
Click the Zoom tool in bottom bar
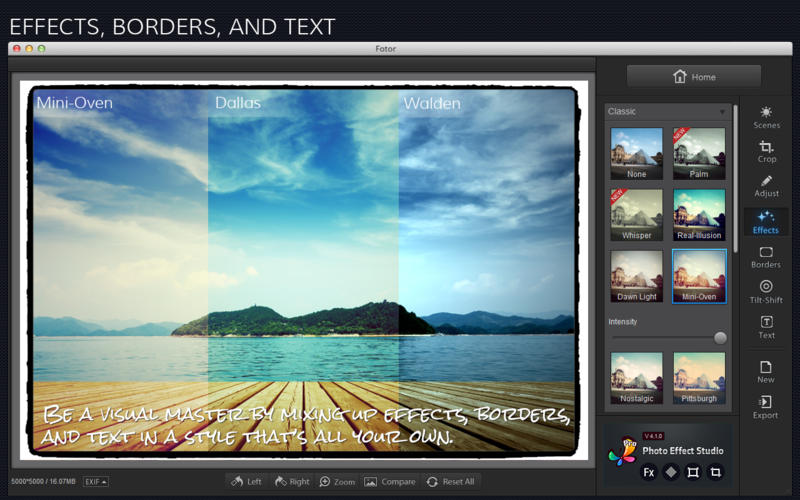coord(337,482)
